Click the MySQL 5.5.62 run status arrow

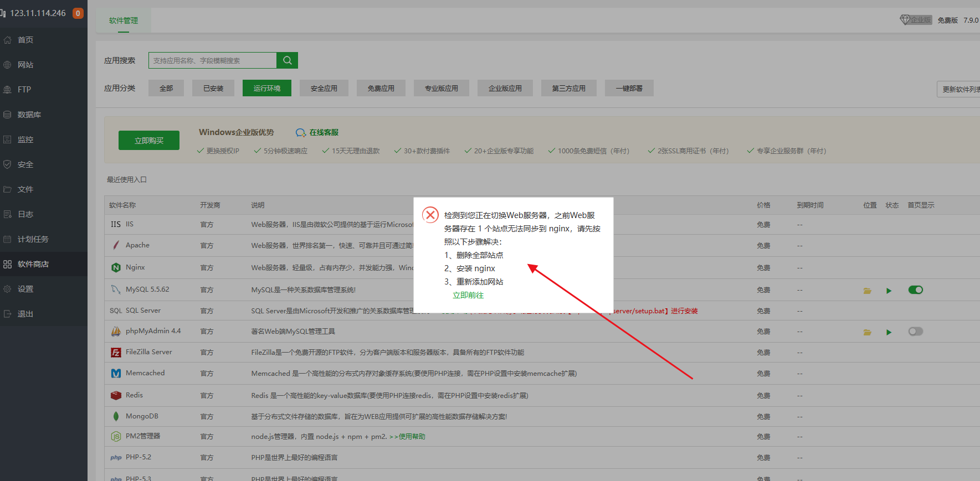(x=889, y=291)
